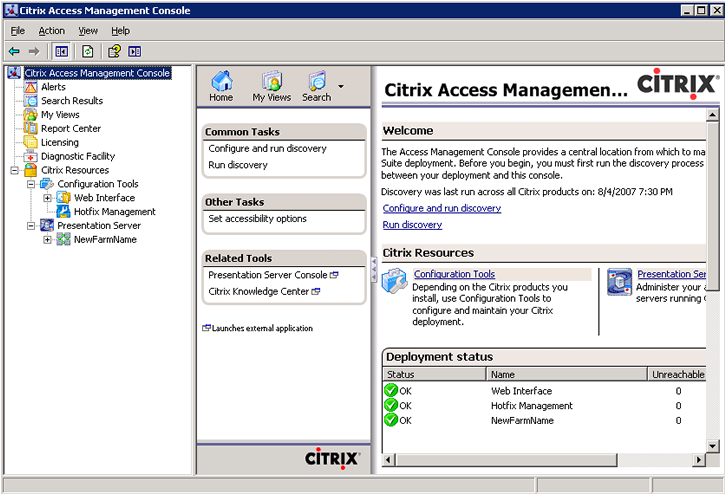725x494 pixels.
Task: Sort by the Status column header
Action: click(x=434, y=374)
